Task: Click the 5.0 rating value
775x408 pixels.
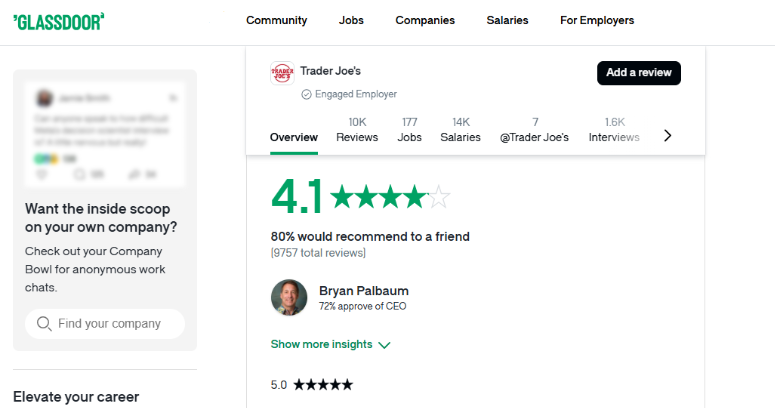Action: click(x=279, y=385)
